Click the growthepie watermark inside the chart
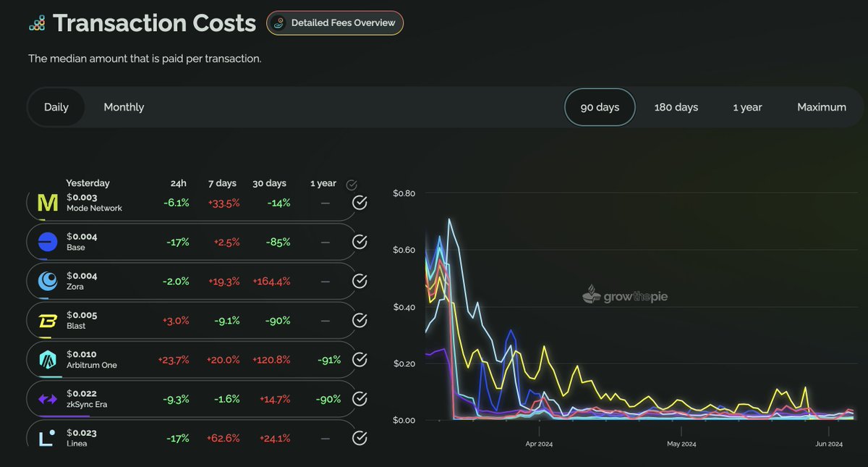This screenshot has width=868, height=467. click(x=626, y=295)
